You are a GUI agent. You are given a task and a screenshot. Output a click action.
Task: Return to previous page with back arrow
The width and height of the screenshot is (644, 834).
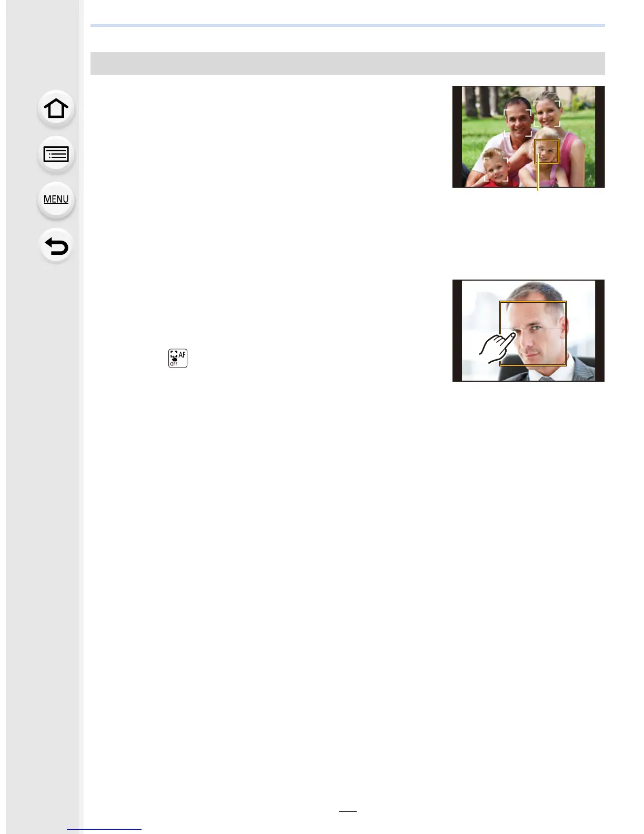tap(56, 246)
